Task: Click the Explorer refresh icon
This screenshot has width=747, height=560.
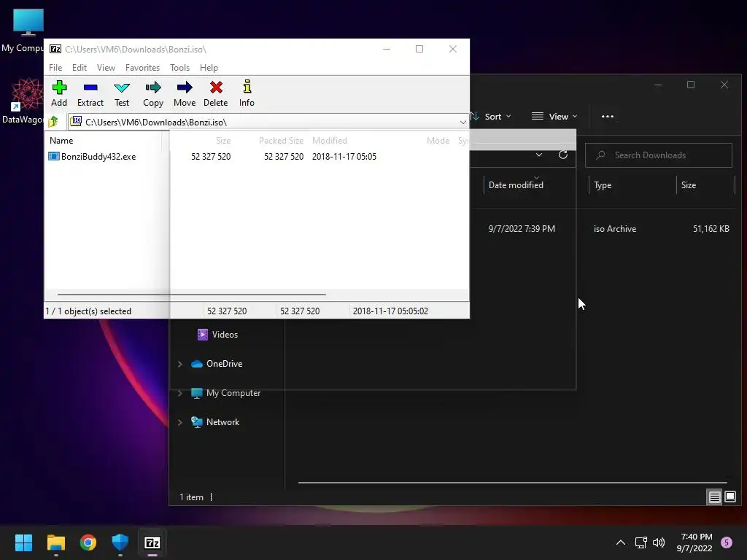Action: 563,155
